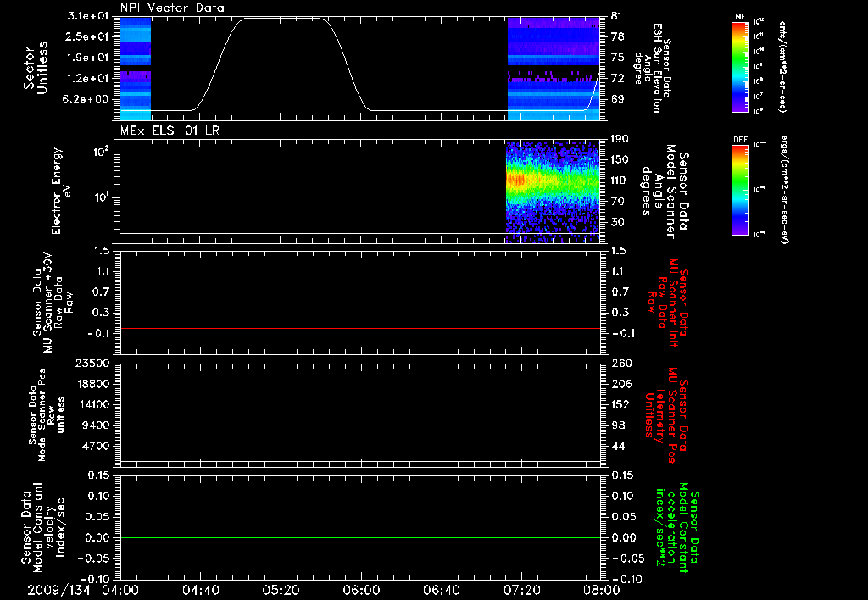Click the ELS electron energy spectrogram data
This screenshot has width=868, height=600.
pyautogui.click(x=553, y=192)
